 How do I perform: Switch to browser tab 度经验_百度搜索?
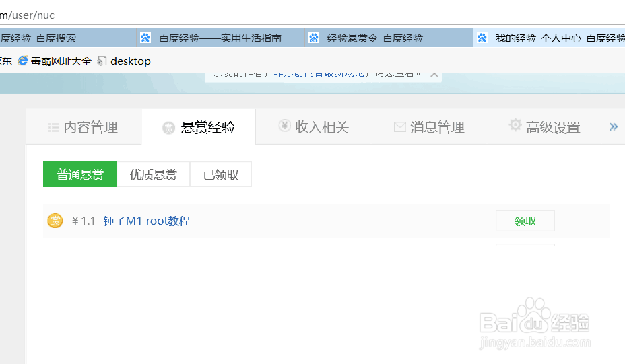[x=68, y=38]
